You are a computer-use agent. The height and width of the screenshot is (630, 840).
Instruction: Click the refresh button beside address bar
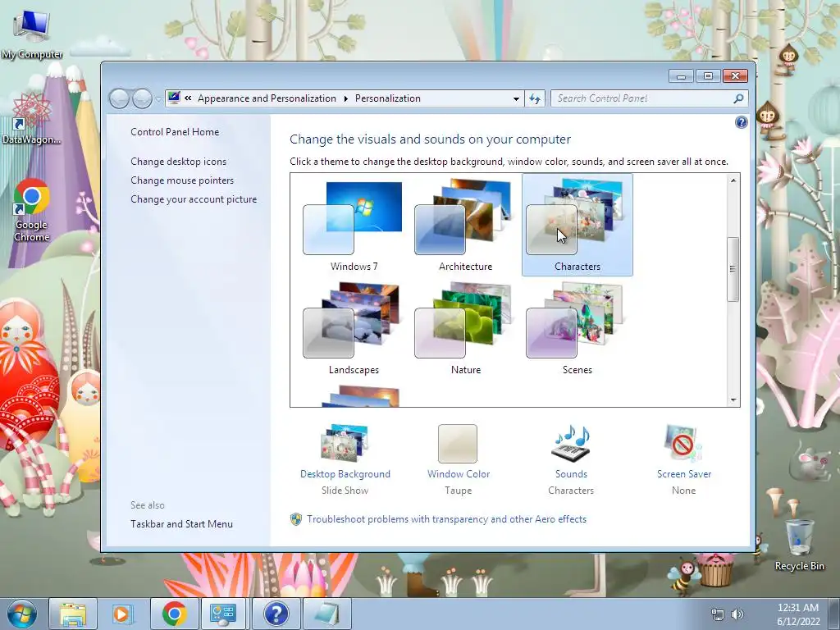(x=535, y=98)
